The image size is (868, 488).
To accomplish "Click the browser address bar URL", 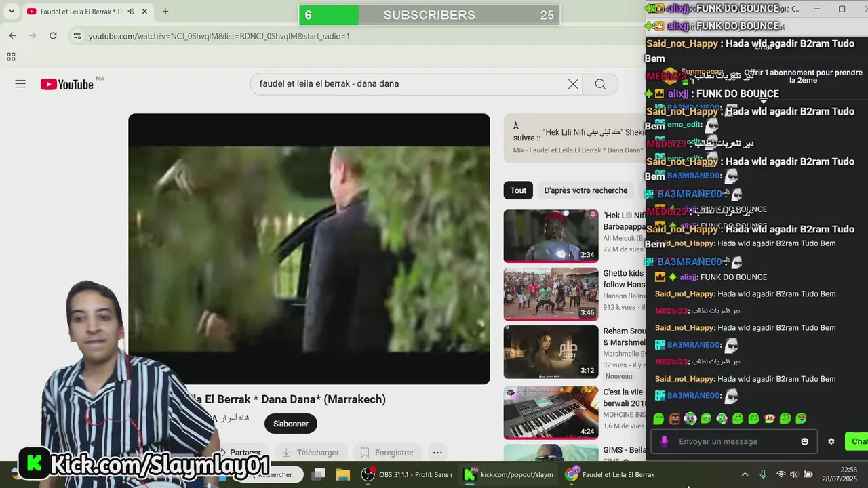I will 219,35.
